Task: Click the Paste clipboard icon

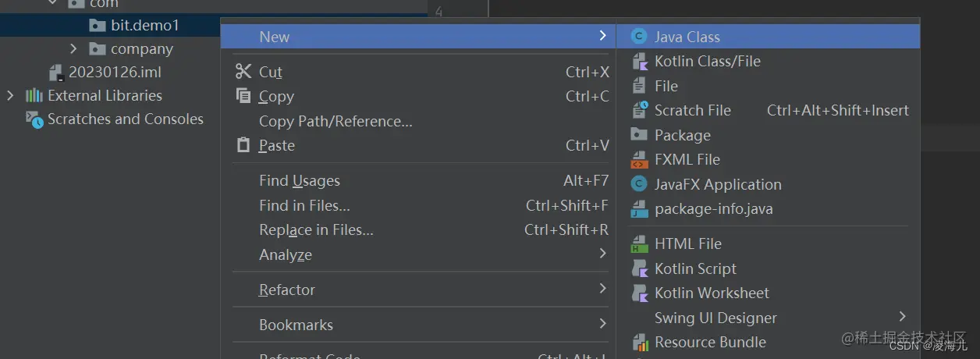Action: pyautogui.click(x=243, y=145)
